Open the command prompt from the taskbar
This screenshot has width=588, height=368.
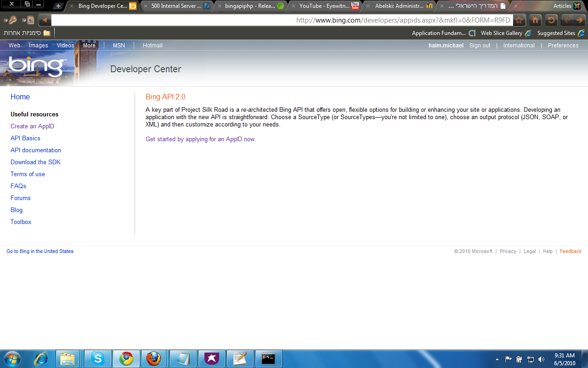[268, 359]
